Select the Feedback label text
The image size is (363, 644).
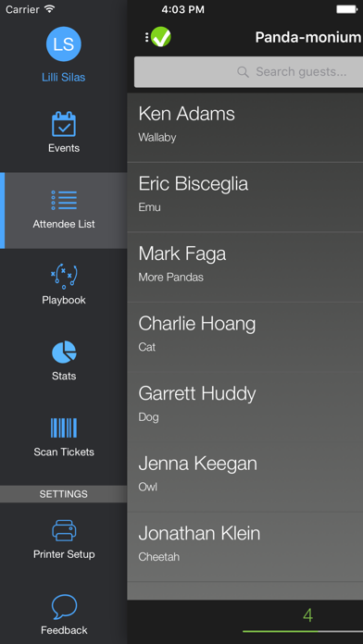[64, 630]
